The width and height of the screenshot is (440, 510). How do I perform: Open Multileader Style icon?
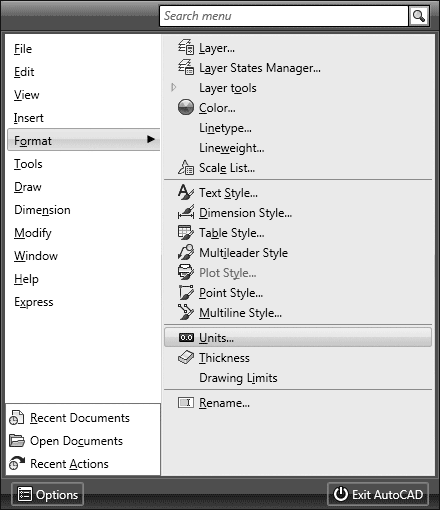(186, 252)
